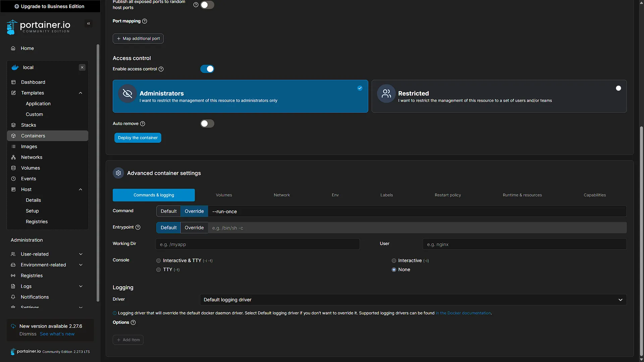Open help icon next to Options
The width and height of the screenshot is (644, 362).
pyautogui.click(x=133, y=322)
